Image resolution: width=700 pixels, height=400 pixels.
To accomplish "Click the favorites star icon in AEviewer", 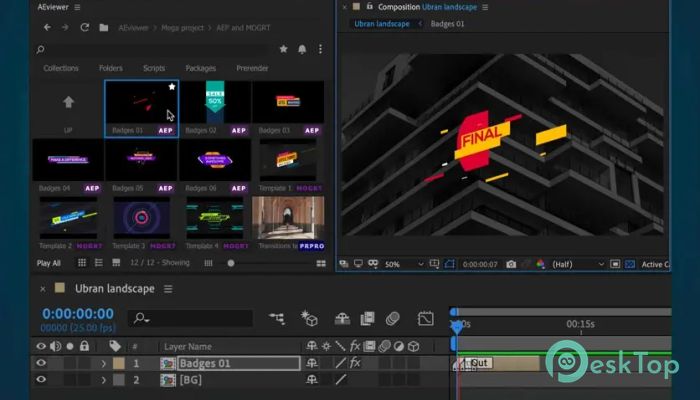I will [x=284, y=48].
